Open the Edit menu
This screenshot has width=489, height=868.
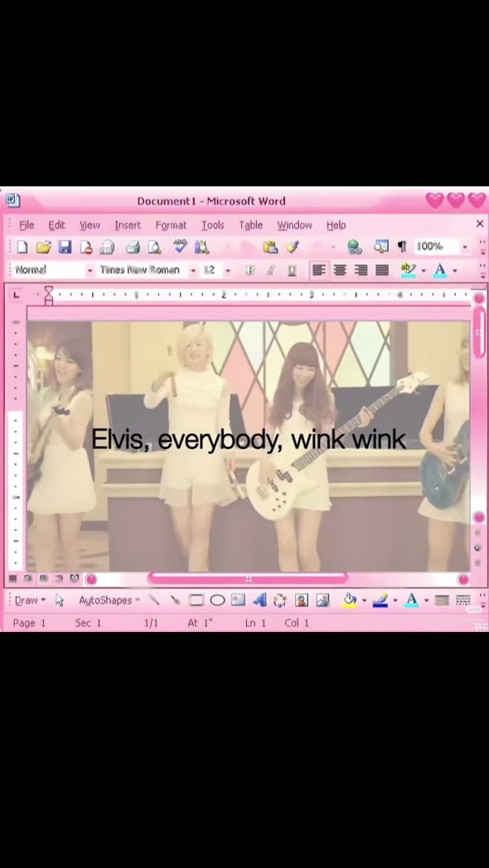[56, 224]
